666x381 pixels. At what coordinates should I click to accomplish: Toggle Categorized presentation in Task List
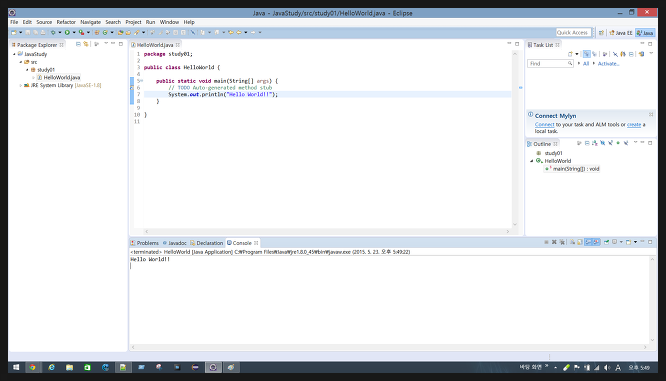point(587,54)
